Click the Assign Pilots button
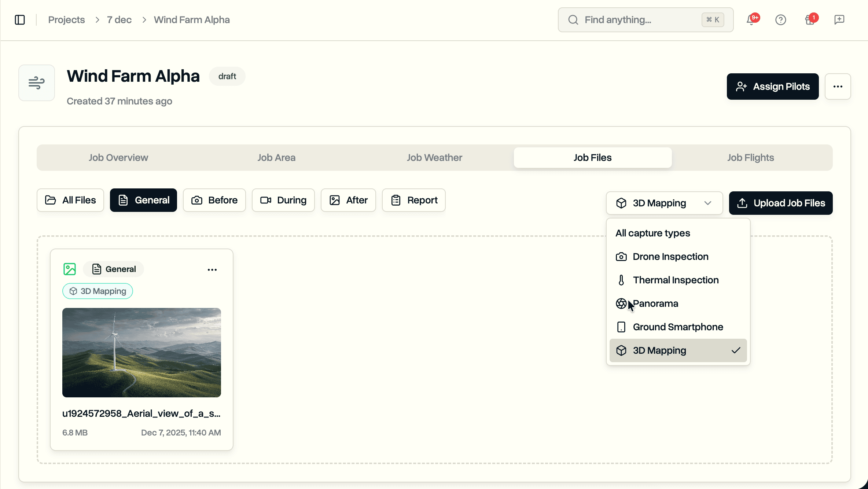The height and width of the screenshot is (489, 868). pyautogui.click(x=772, y=87)
